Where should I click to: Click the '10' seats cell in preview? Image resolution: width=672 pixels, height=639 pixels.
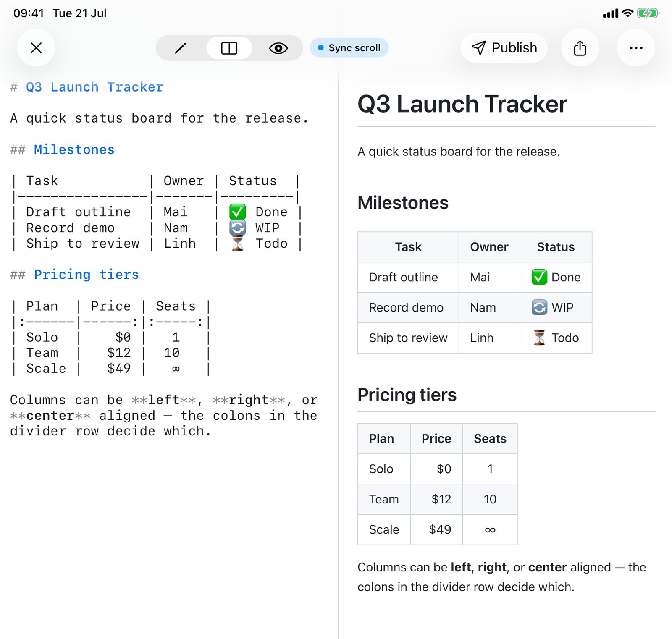[x=490, y=499]
